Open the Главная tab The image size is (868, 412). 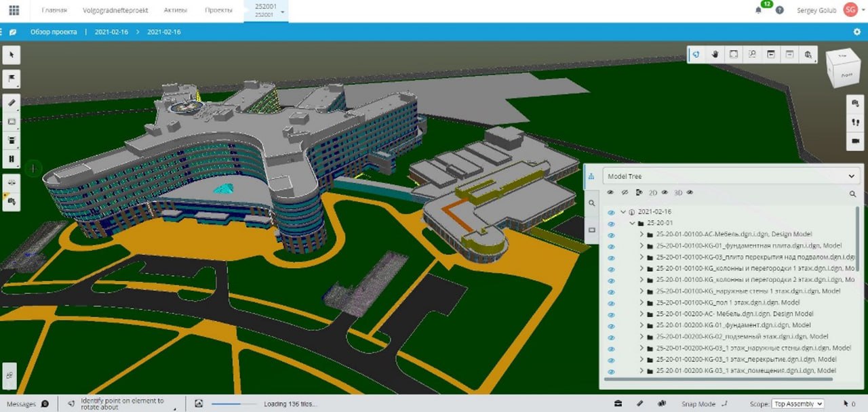click(54, 10)
